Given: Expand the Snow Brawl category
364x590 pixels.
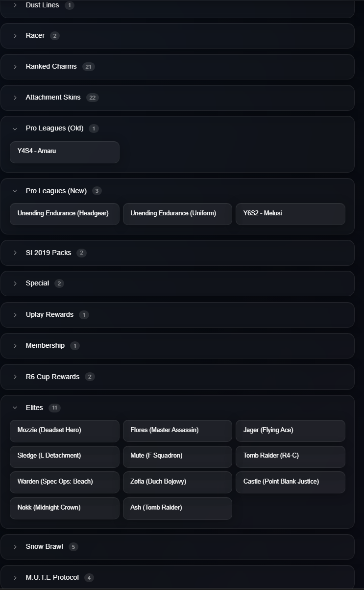Looking at the screenshot, I should (44, 546).
